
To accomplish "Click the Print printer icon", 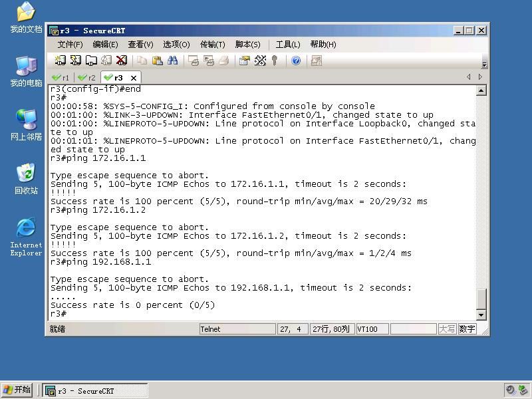I will point(224,61).
